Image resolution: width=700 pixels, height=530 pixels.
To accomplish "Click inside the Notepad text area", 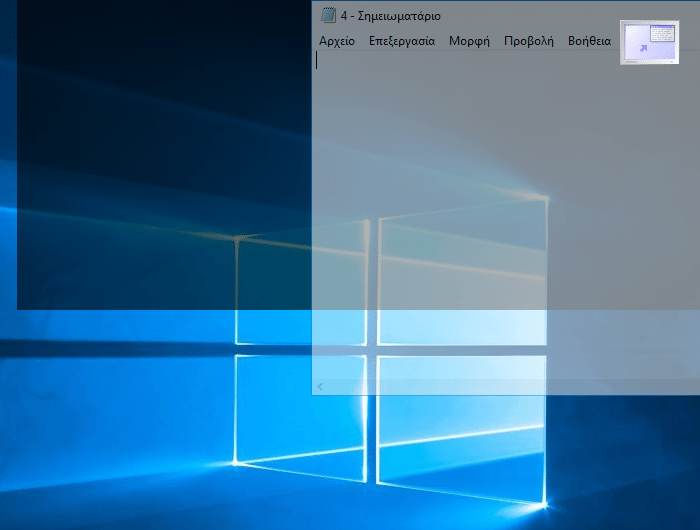I will point(506,214).
